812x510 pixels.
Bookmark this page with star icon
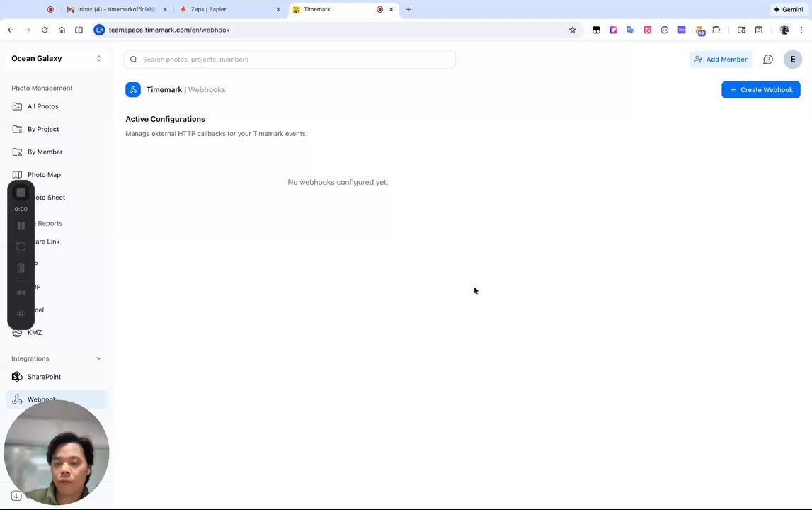click(572, 30)
